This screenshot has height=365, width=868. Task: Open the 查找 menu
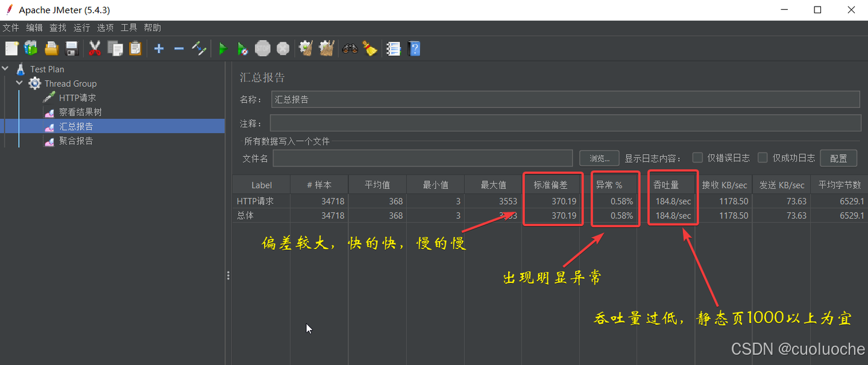click(58, 28)
